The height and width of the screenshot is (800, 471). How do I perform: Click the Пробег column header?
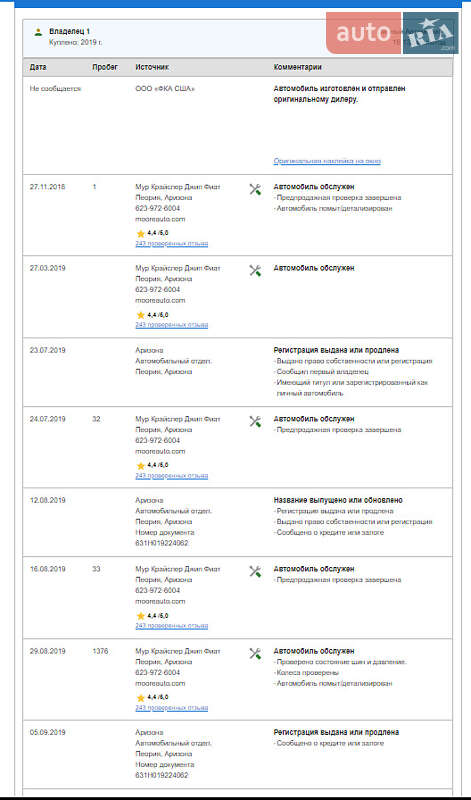(105, 67)
